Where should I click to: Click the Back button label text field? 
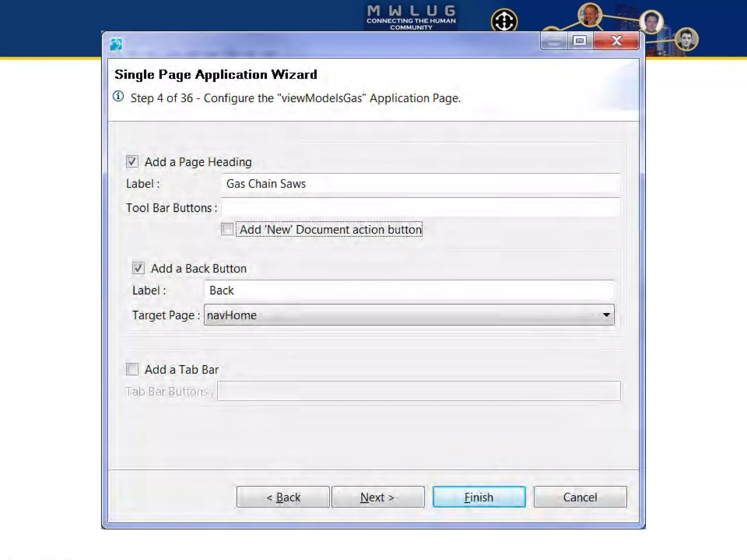coord(409,291)
